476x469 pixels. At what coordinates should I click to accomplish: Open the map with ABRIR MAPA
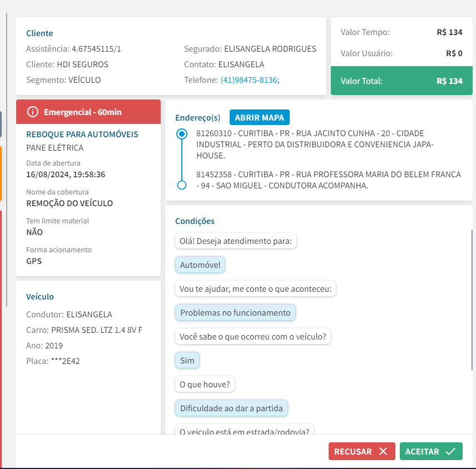[259, 118]
